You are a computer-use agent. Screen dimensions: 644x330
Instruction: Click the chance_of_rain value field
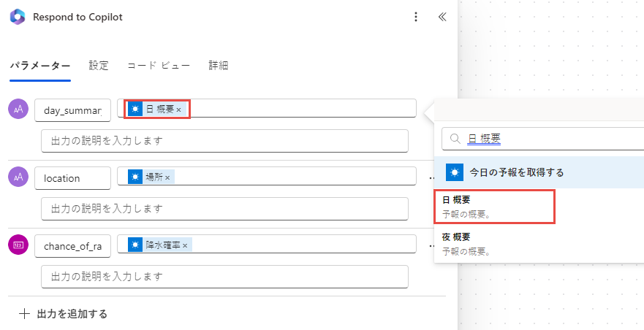tap(267, 245)
